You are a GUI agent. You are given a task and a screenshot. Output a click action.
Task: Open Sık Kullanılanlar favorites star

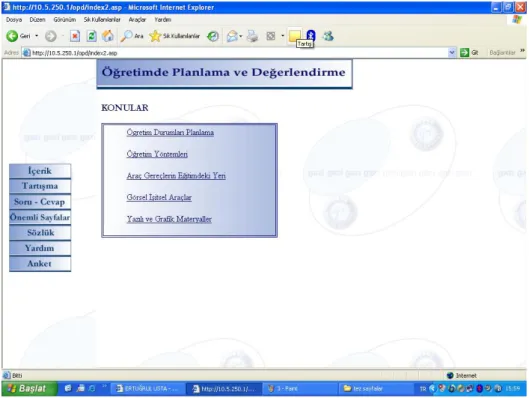pyautogui.click(x=174, y=36)
